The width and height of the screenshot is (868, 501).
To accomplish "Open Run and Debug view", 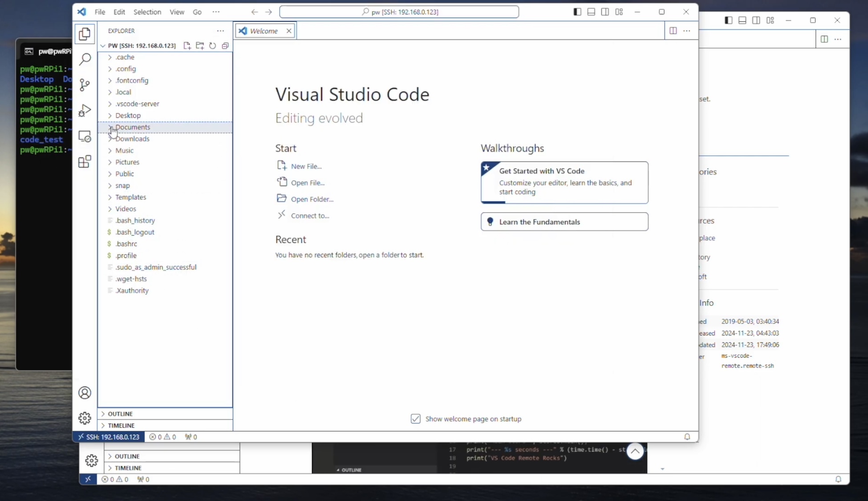I will [85, 110].
